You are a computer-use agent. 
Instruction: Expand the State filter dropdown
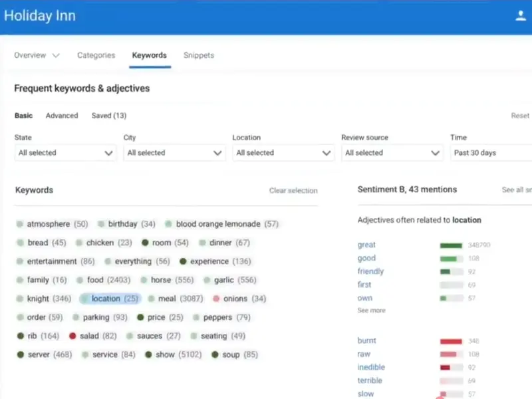click(x=65, y=153)
